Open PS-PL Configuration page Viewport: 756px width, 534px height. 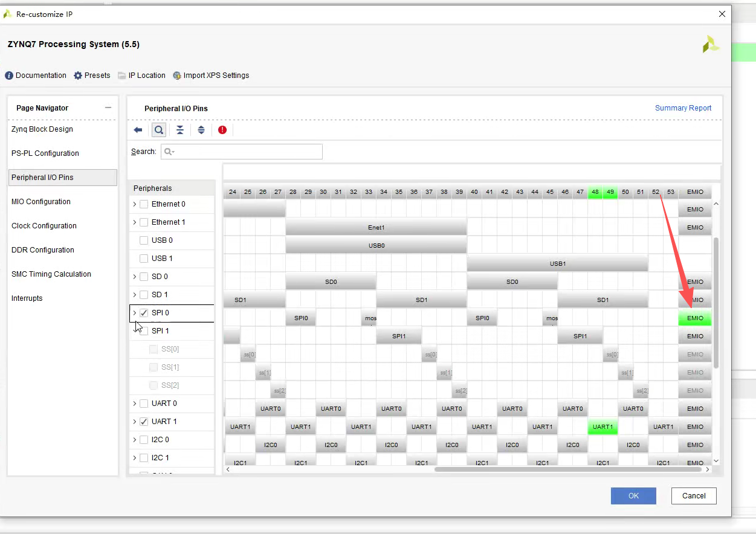tap(62, 153)
